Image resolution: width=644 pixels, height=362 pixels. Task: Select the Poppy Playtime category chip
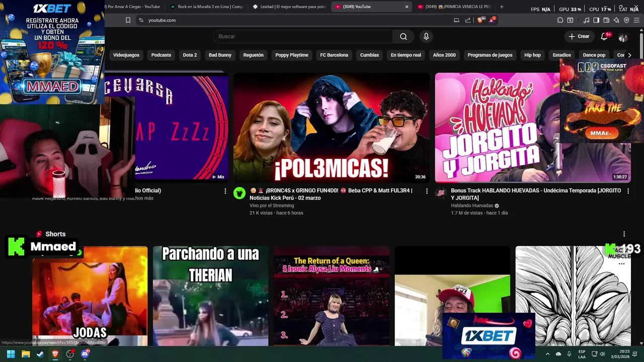tap(292, 55)
